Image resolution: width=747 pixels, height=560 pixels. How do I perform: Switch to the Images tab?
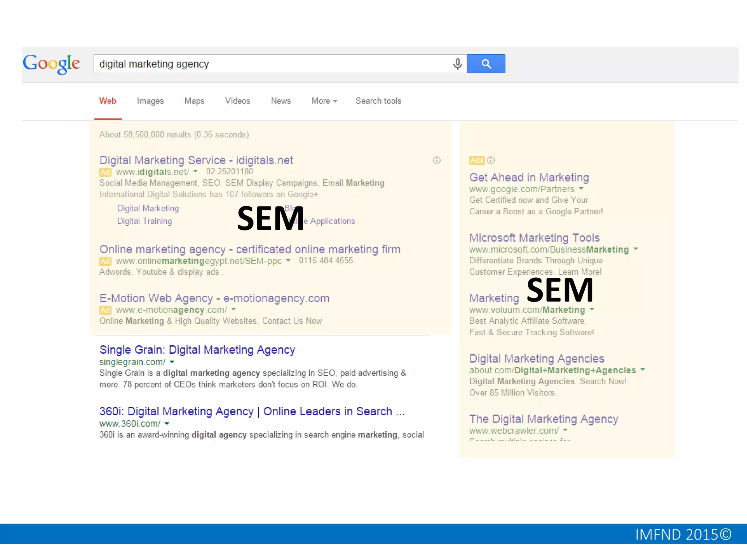coord(150,101)
